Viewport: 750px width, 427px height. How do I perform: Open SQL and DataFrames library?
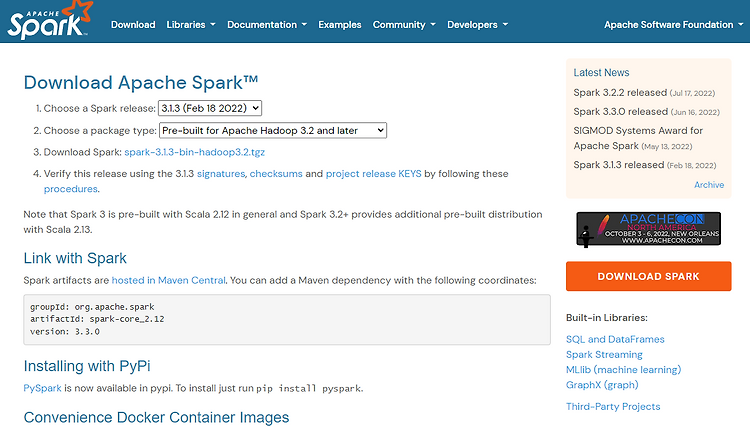(615, 339)
